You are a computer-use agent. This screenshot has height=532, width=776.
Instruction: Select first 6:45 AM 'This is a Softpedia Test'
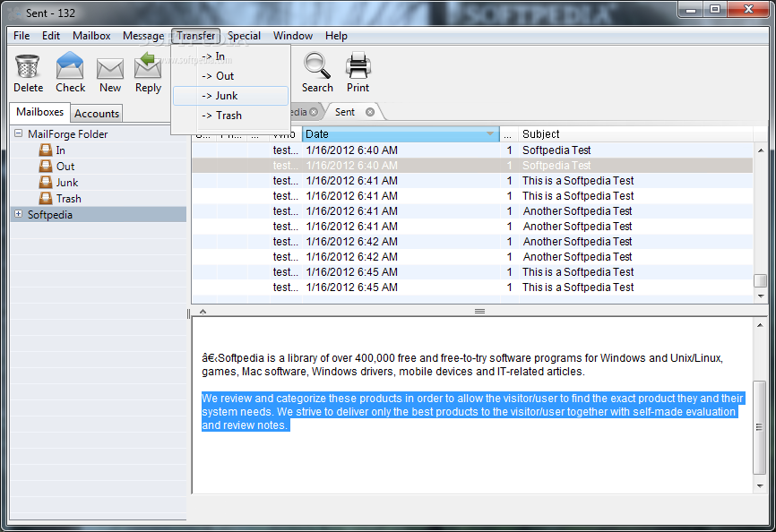pos(472,272)
